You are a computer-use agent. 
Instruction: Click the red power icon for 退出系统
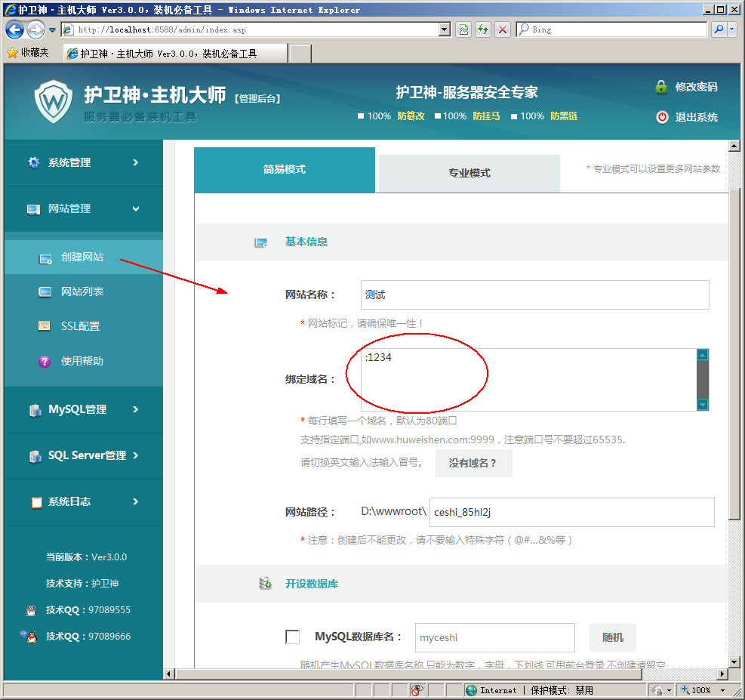662,117
